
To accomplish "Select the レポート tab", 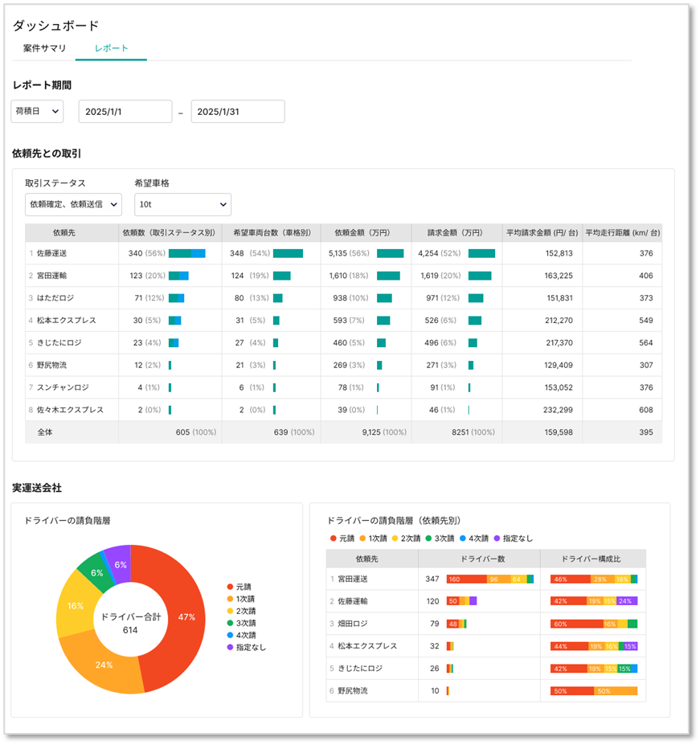I will tap(111, 48).
